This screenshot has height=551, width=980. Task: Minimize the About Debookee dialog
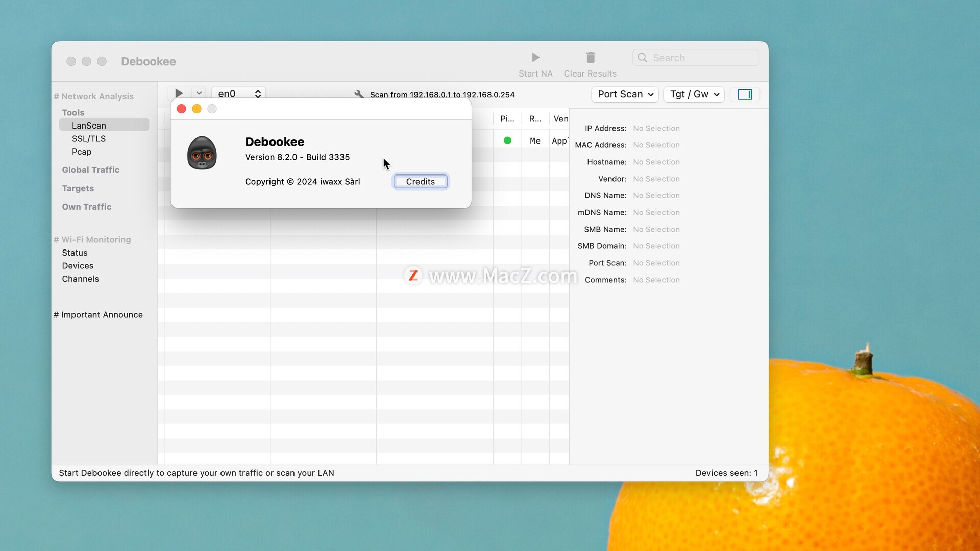(197, 109)
